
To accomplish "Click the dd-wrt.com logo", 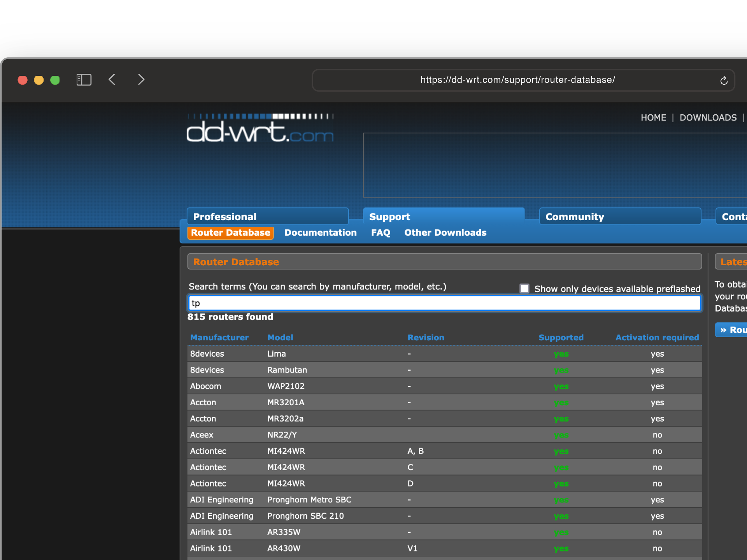I will coord(260,129).
